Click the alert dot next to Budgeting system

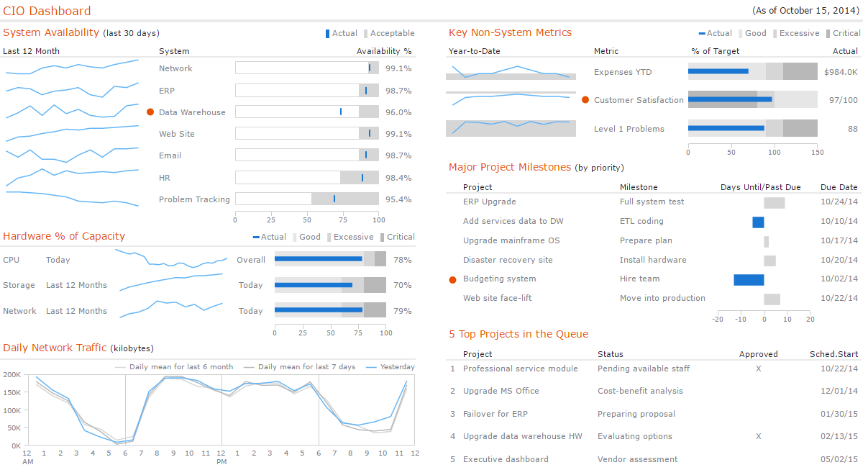click(x=453, y=279)
